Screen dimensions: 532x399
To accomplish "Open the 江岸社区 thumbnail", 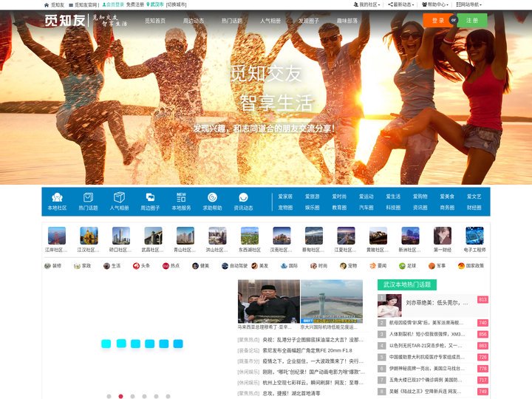I will click(x=57, y=236).
